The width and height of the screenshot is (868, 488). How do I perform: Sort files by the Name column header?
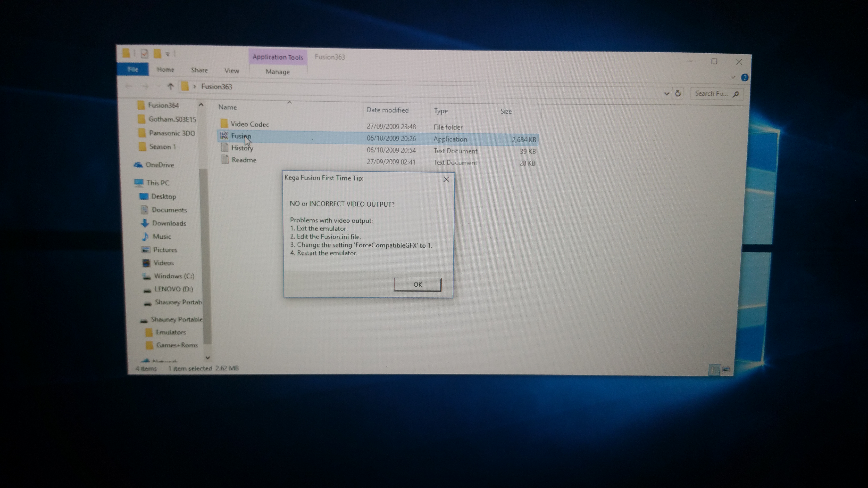[227, 107]
